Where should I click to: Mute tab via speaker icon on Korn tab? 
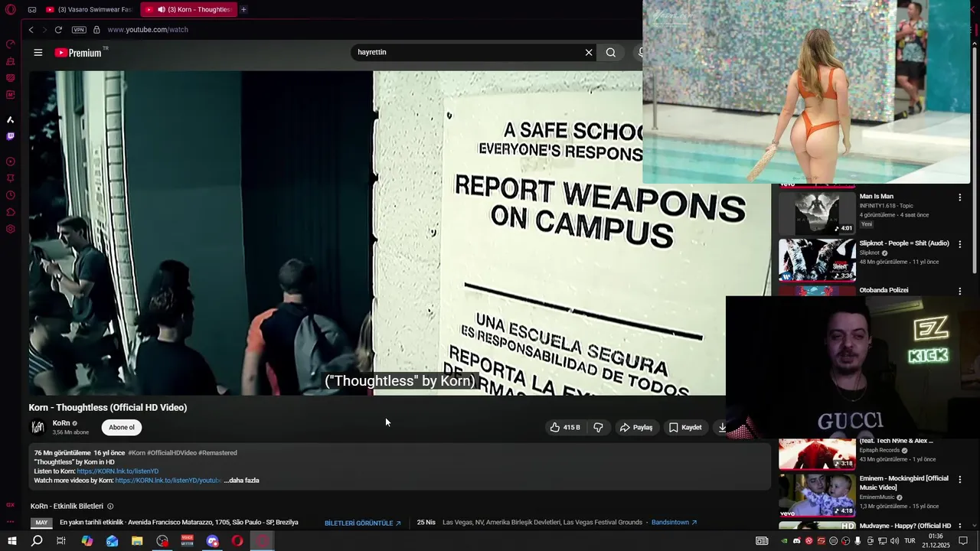[162, 10]
